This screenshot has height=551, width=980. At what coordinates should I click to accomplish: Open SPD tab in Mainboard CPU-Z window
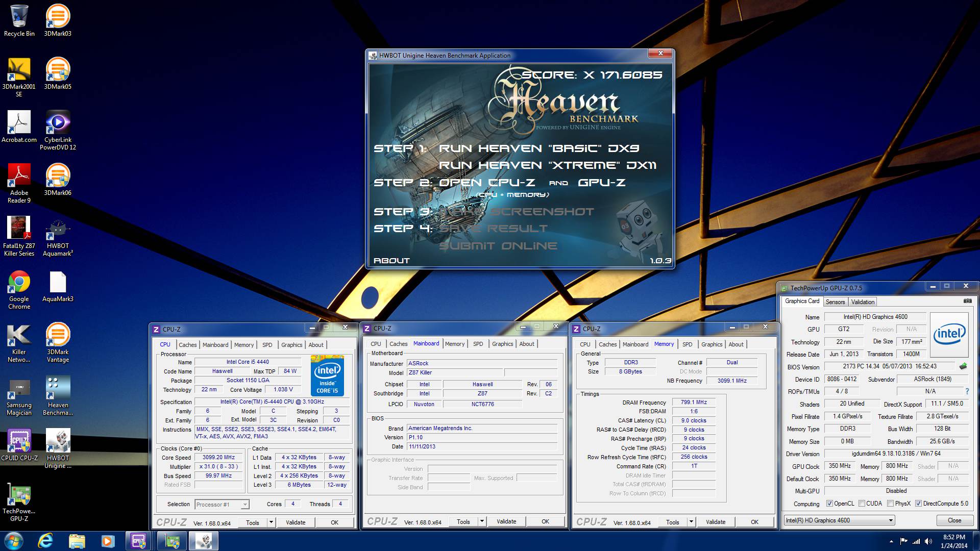pos(478,344)
